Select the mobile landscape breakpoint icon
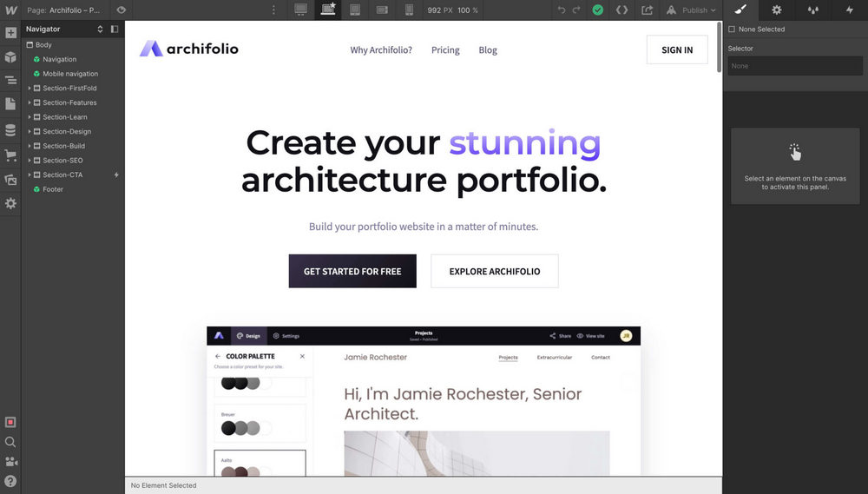The image size is (868, 494). pos(382,10)
